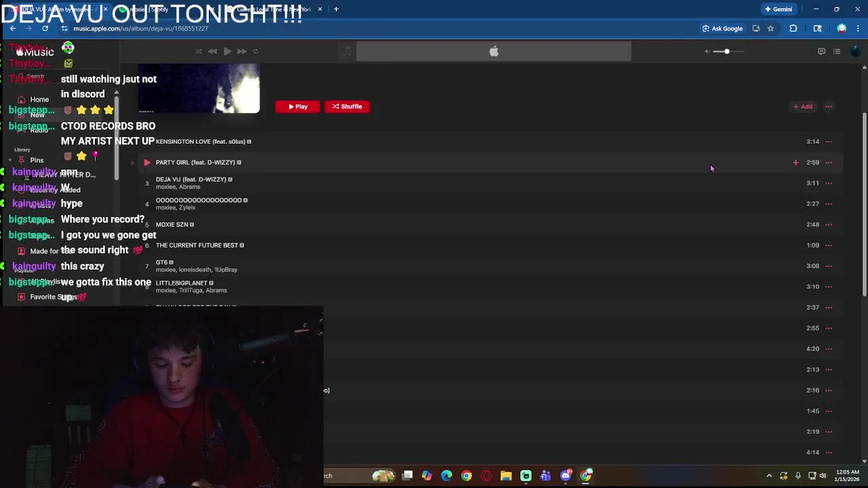The image size is (868, 488).
Task: Open Home in Apple Music sidebar
Action: 39,100
